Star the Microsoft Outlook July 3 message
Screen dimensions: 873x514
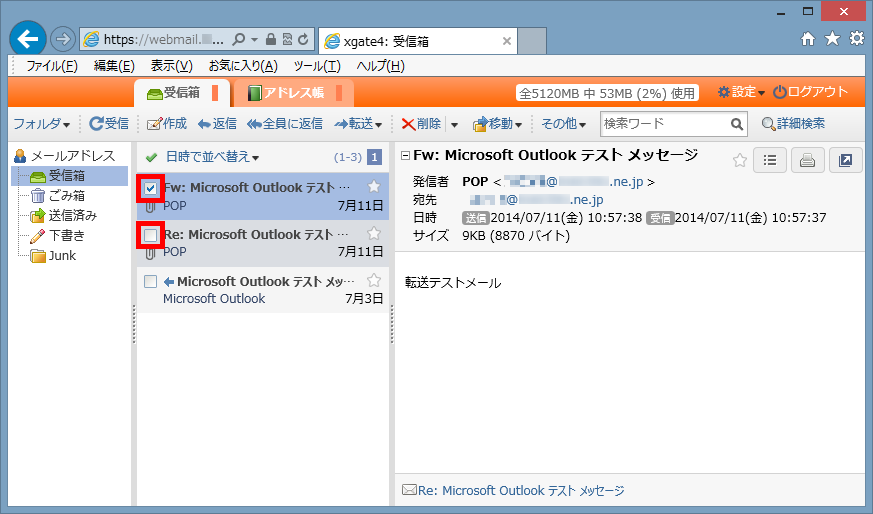[x=374, y=281]
